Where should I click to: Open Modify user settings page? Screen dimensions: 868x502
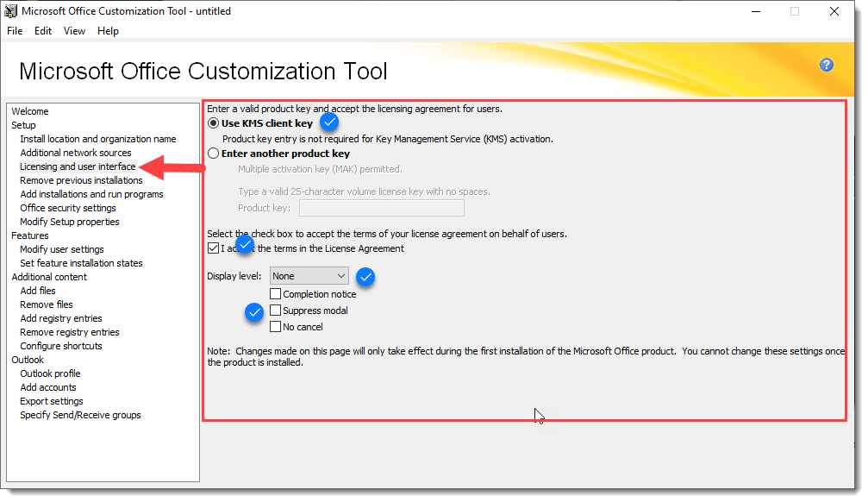click(62, 249)
